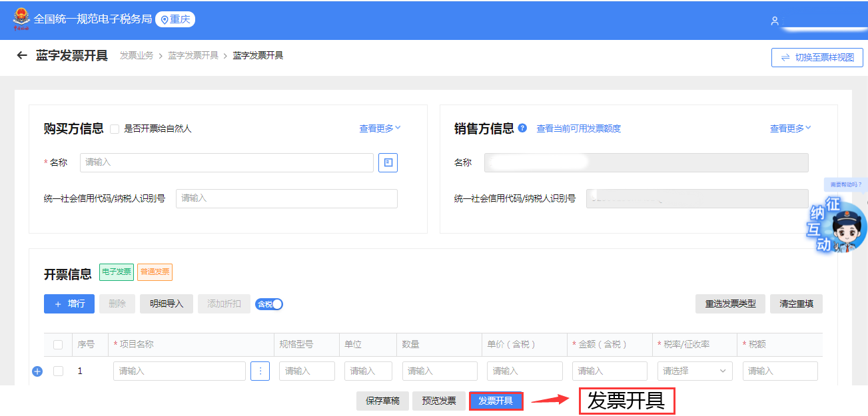Click the back arrow beside 蓝字发票开具
Viewport: 868px width, 416px height.
click(x=22, y=56)
